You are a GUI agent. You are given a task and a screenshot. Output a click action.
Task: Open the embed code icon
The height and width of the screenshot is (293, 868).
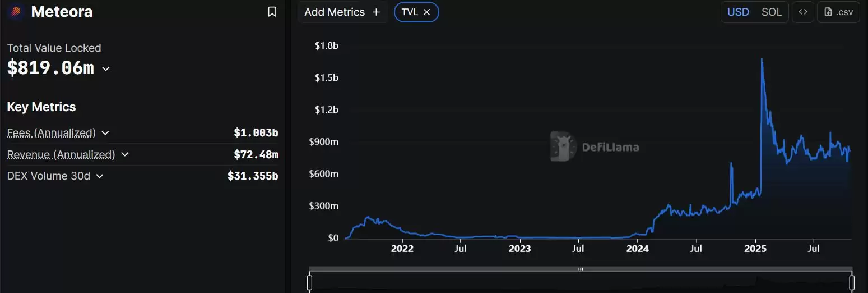[803, 12]
